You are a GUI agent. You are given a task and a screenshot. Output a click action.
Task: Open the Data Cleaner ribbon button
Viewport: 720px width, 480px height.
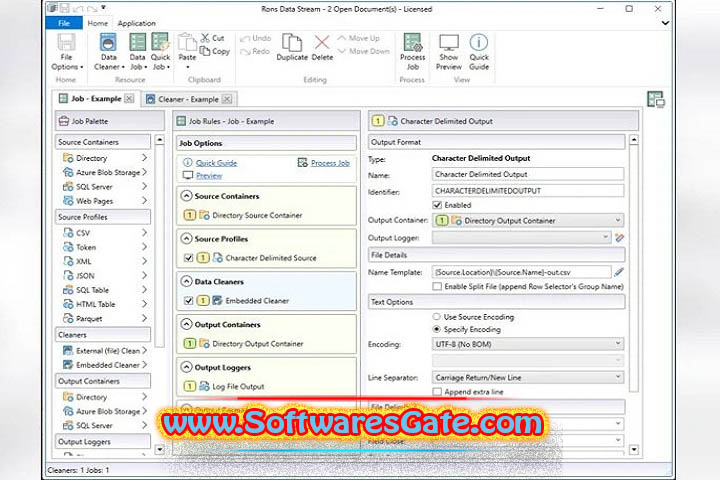pos(109,52)
